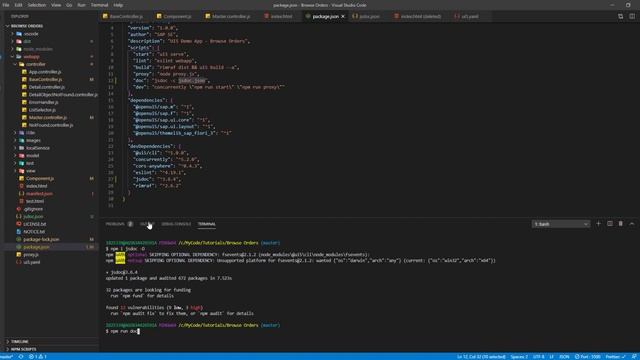Open manifest.json in explorer
Screen dimensions: 640x360
tap(39, 193)
